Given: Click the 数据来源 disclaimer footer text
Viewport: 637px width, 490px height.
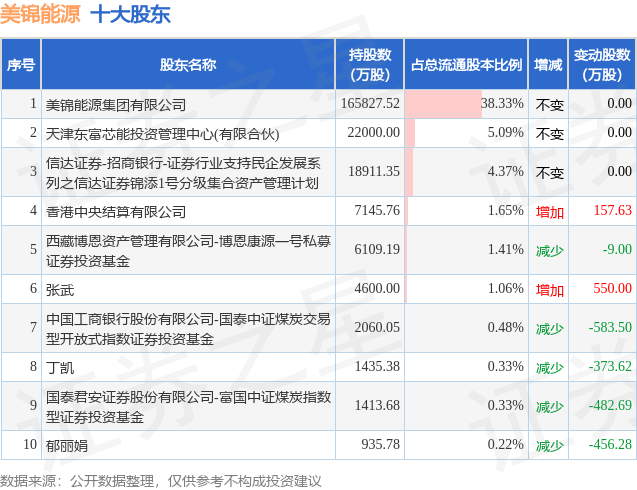Looking at the screenshot, I should click(160, 481).
